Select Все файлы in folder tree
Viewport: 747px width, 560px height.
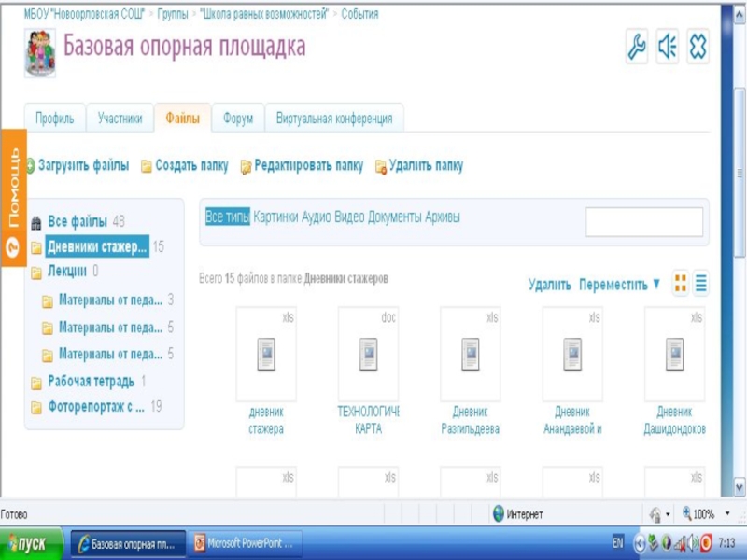click(78, 221)
